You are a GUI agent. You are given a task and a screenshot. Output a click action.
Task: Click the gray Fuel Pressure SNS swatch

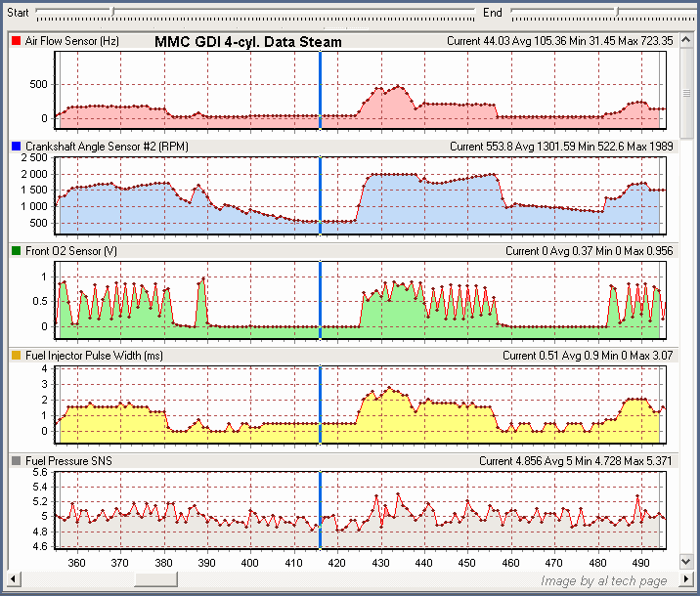[16, 460]
